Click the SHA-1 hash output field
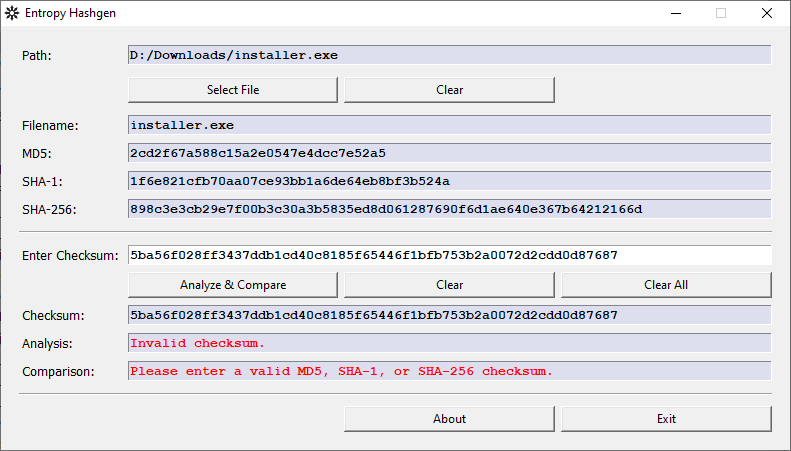Image resolution: width=791 pixels, height=451 pixels. [x=449, y=181]
